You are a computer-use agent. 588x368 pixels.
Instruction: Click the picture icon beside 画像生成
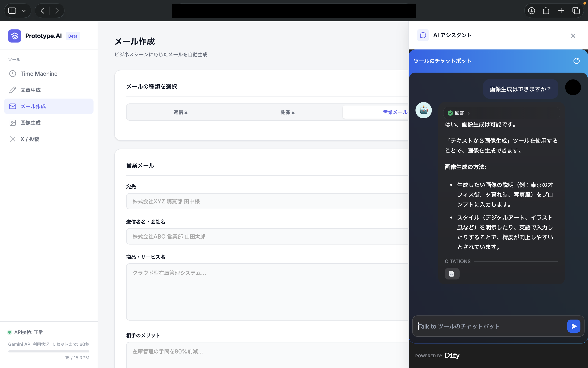pos(13,123)
